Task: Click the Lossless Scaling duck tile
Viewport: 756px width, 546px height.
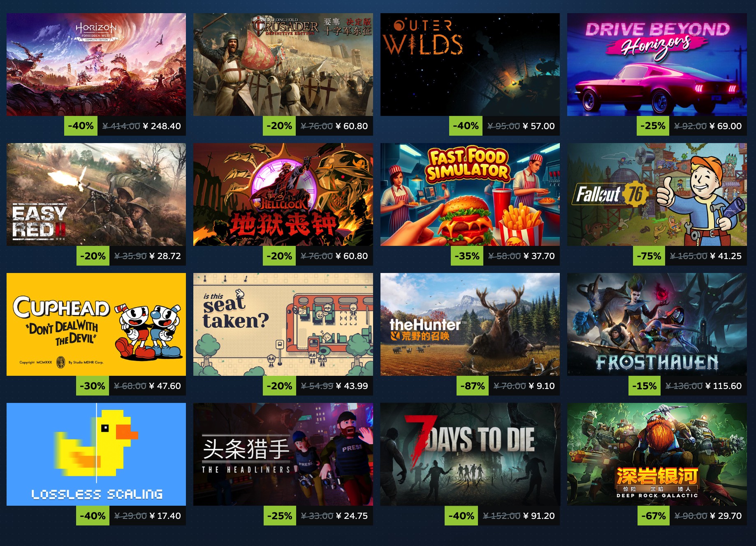Action: [96, 454]
